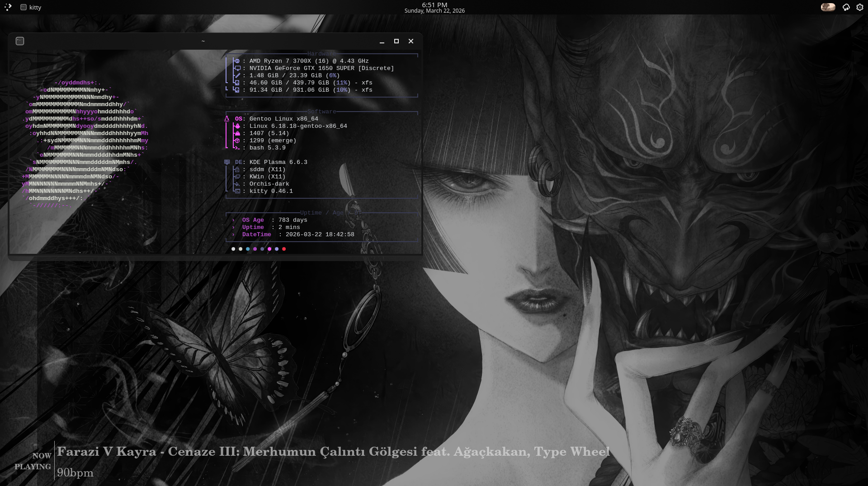Screen dimensions: 868x486
Task: Click the Now Playing song title on the desktop
Action: (334, 452)
